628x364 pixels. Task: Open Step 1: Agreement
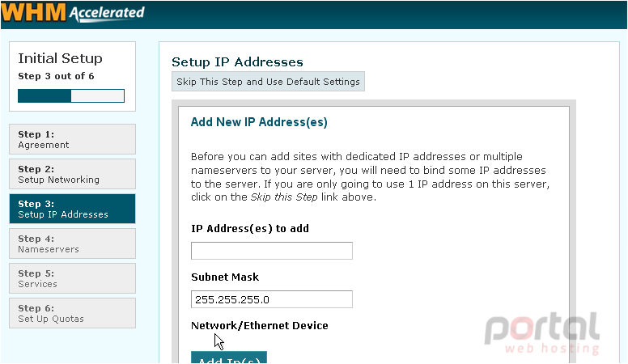73,139
